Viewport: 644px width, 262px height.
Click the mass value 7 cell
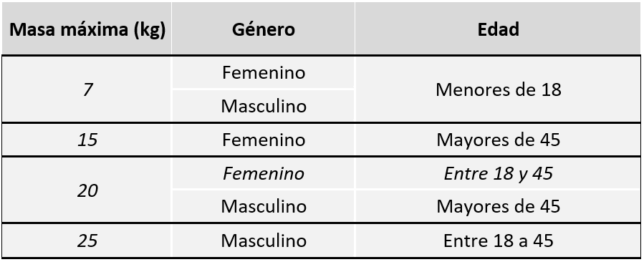click(87, 89)
